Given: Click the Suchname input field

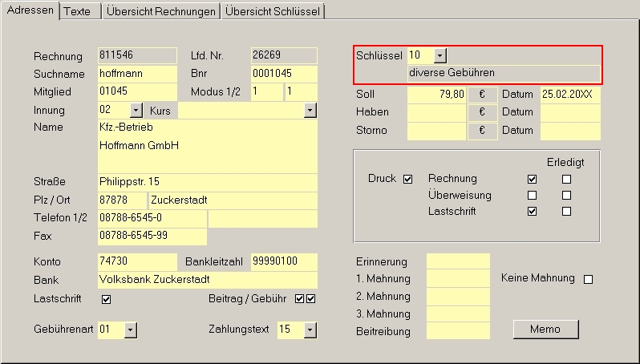Looking at the screenshot, I should [136, 74].
